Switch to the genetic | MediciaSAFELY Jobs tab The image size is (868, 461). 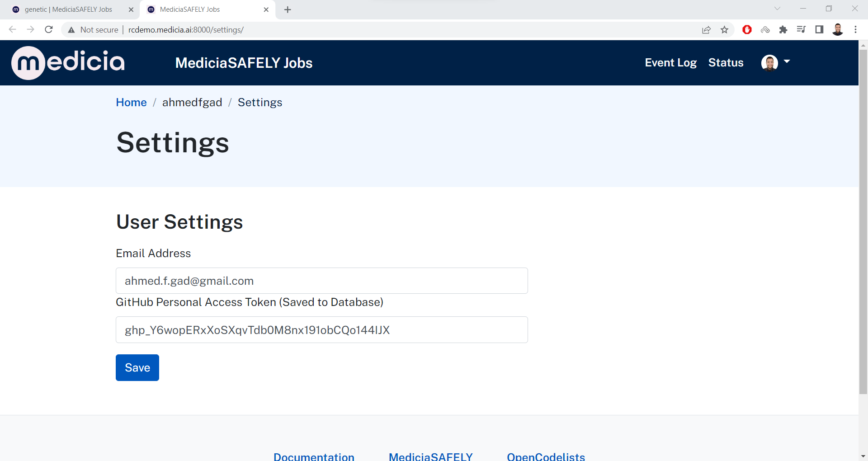[68, 9]
